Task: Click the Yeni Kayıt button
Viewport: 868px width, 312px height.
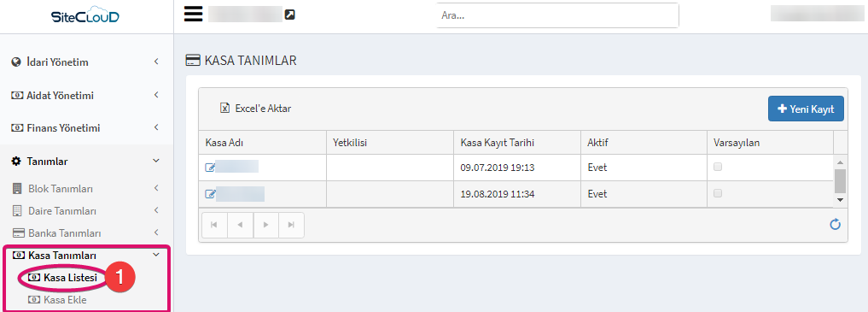Action: [806, 109]
